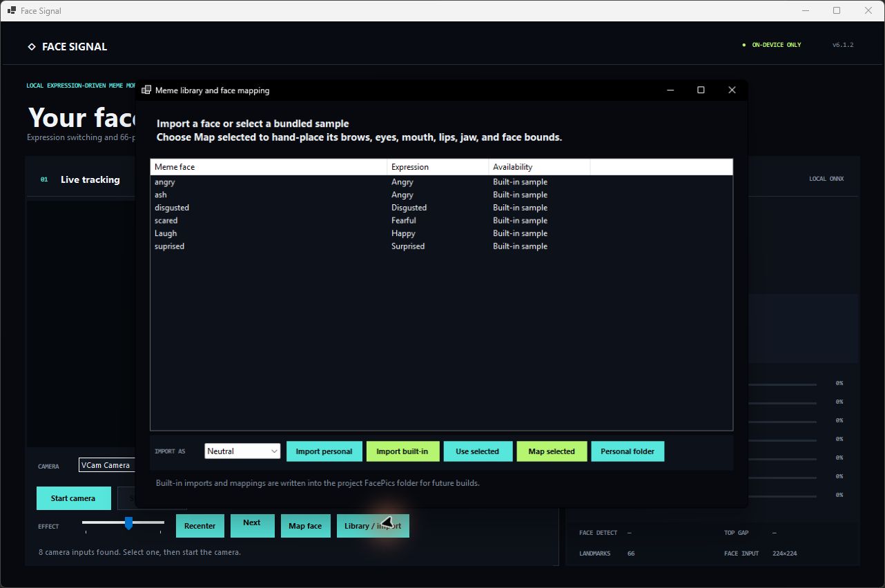Sort the list by the Expression column header
This screenshot has width=885, height=588.
(x=438, y=167)
